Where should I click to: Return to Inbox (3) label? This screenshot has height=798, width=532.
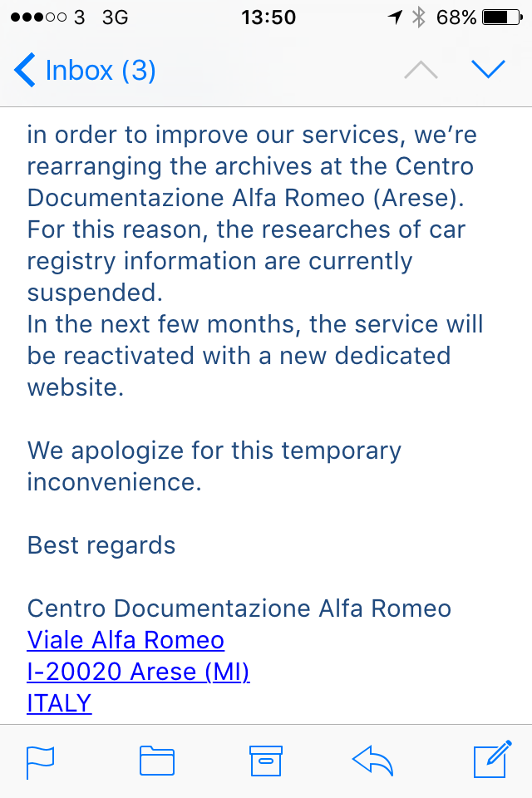[101, 71]
